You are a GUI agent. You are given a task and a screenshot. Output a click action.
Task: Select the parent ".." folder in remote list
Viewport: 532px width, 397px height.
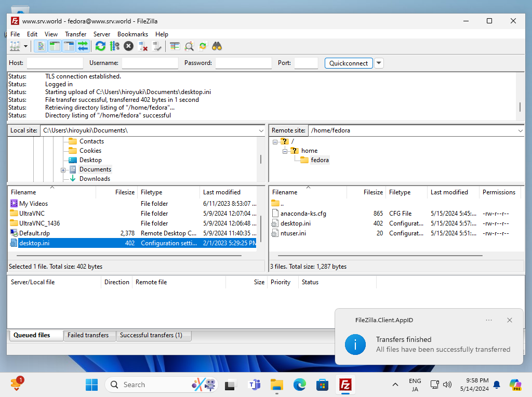(x=278, y=204)
